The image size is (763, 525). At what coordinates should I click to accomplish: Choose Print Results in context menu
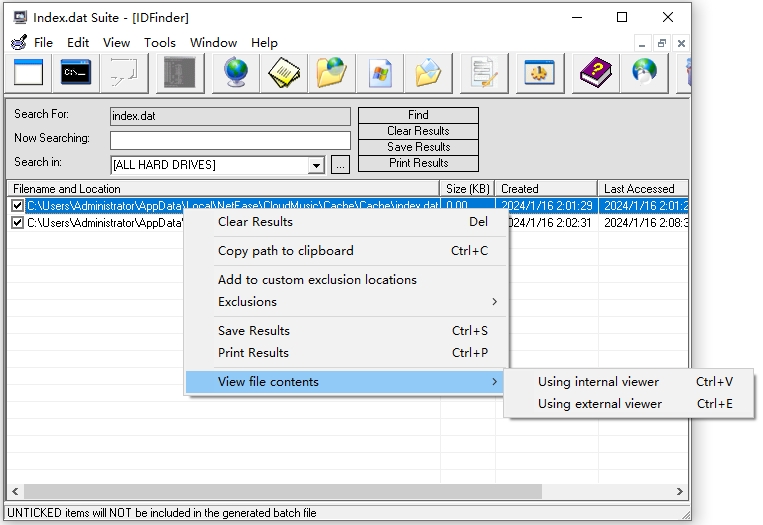tap(346, 353)
